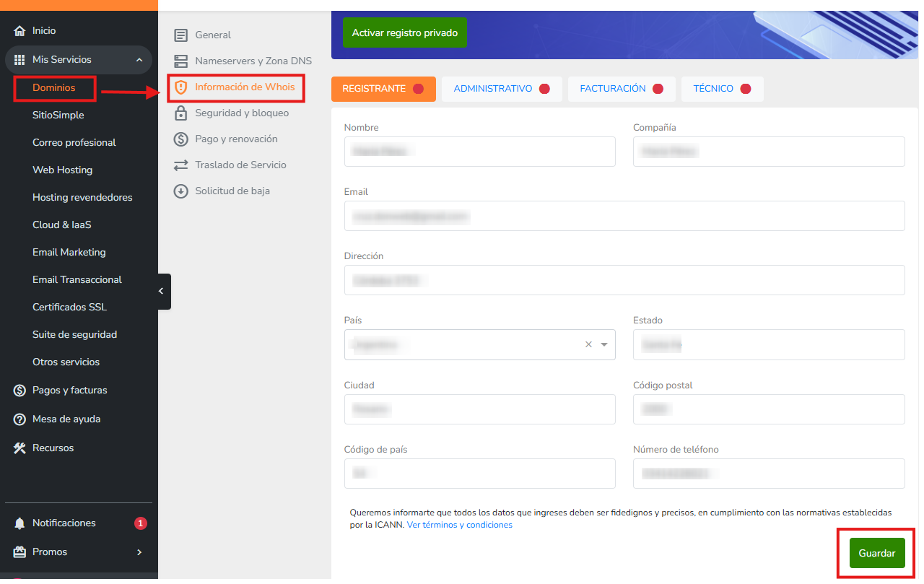Click the General document icon

click(x=181, y=35)
